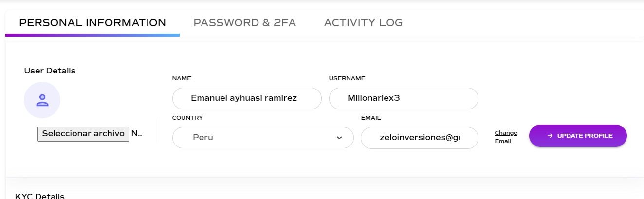The width and height of the screenshot is (644, 199).
Task: Click the KYC Details heading
Action: click(x=39, y=196)
